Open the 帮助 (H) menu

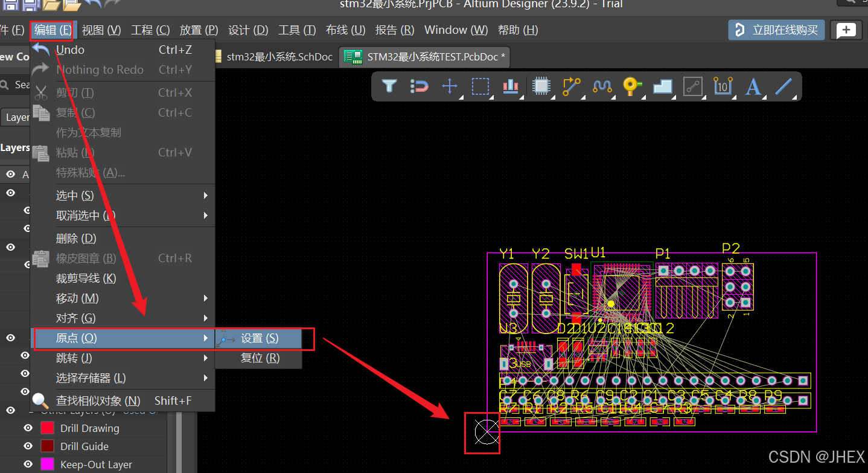click(518, 30)
